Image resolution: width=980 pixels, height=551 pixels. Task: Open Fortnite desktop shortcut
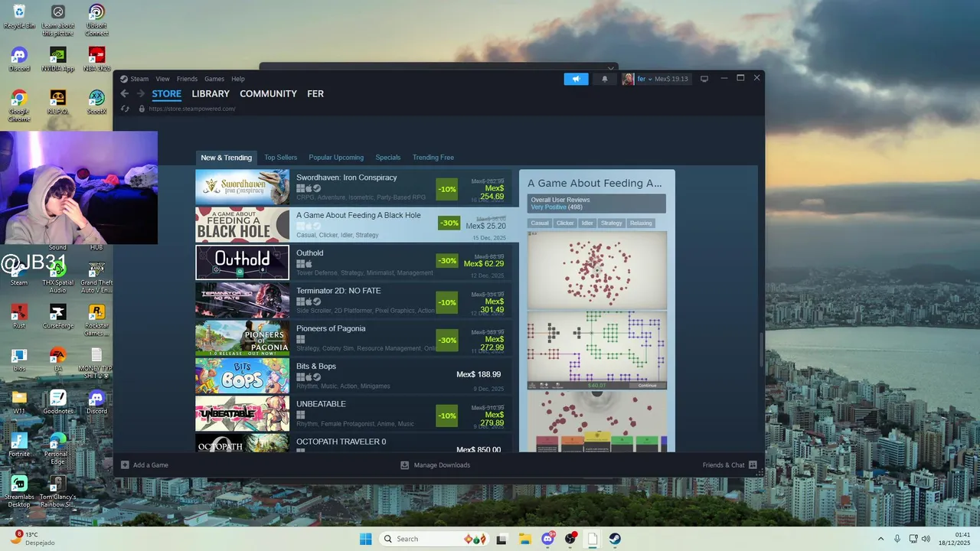(19, 445)
